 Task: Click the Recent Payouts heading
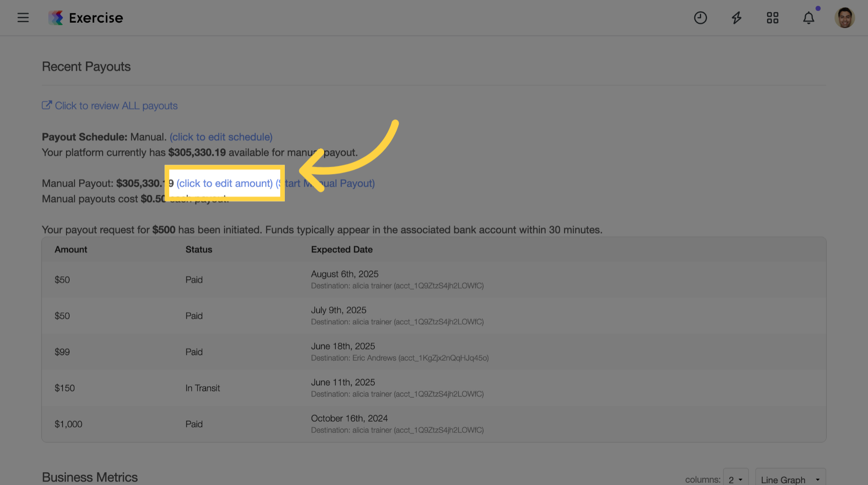86,67
